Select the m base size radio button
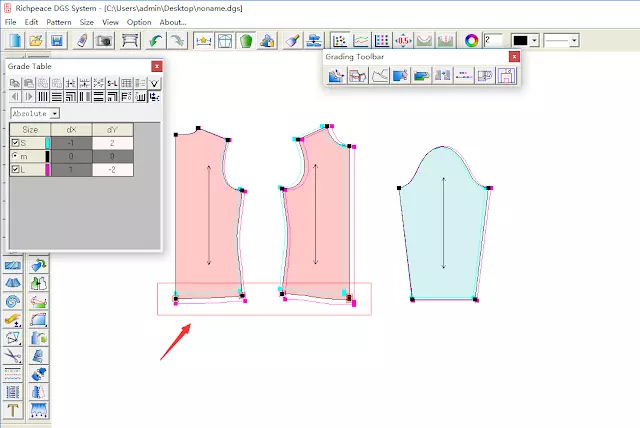This screenshot has height=428, width=640. (15, 156)
